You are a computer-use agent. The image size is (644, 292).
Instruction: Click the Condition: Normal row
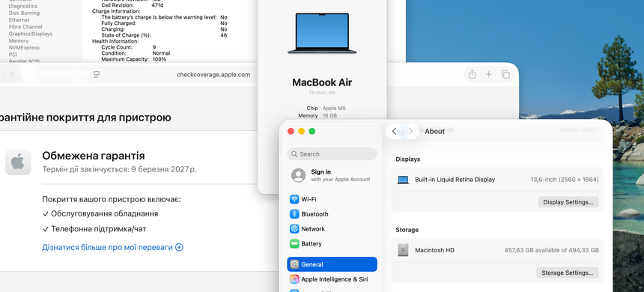coord(136,53)
